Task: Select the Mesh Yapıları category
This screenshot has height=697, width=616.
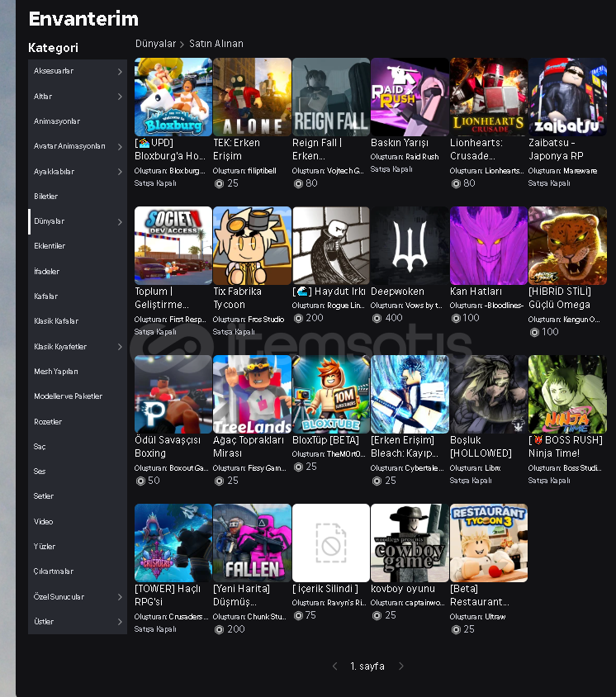Action: pyautogui.click(x=78, y=371)
